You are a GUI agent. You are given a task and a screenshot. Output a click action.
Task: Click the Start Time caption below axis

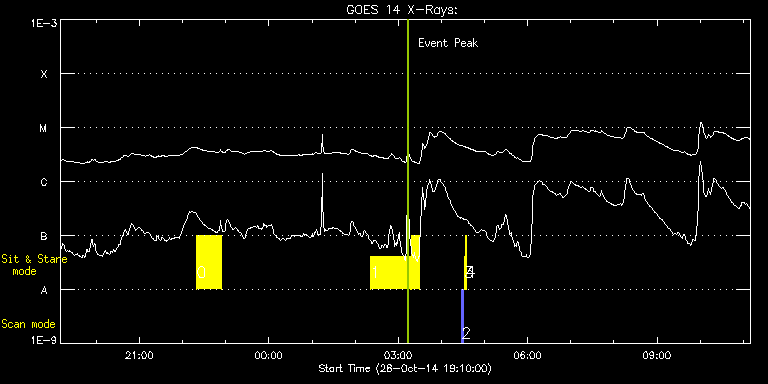tap(405, 368)
